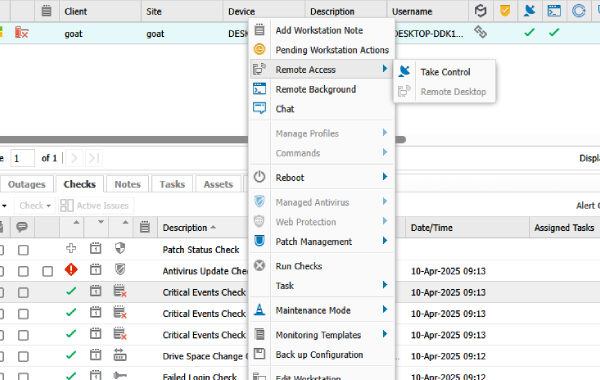Select Add Workstation Note menu entry

tap(319, 30)
